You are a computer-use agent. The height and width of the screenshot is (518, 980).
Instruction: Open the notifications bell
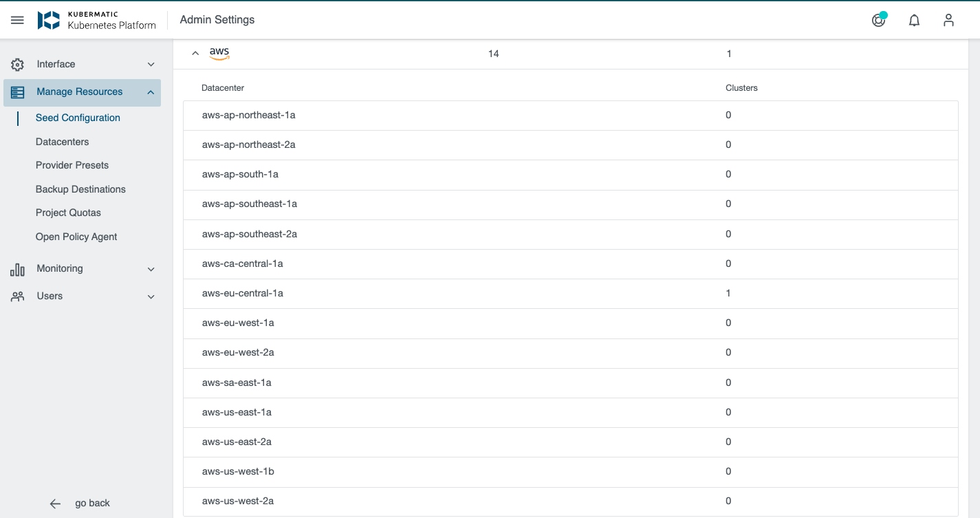point(914,21)
